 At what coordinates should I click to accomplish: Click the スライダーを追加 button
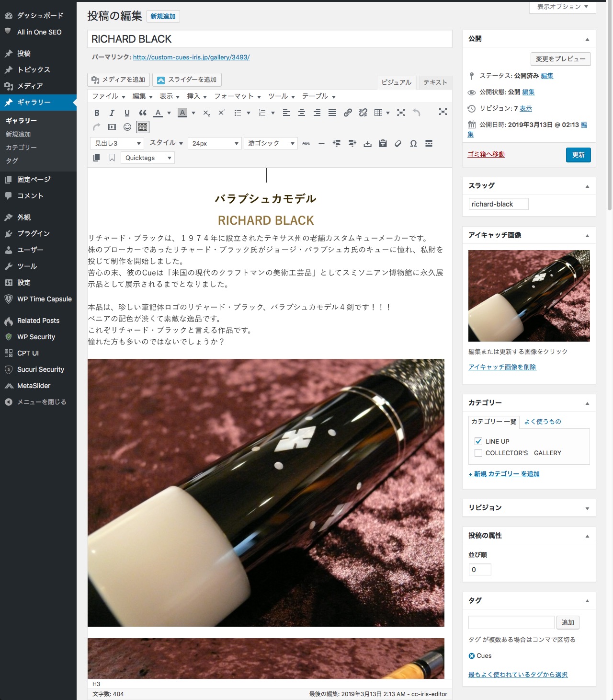(x=187, y=80)
